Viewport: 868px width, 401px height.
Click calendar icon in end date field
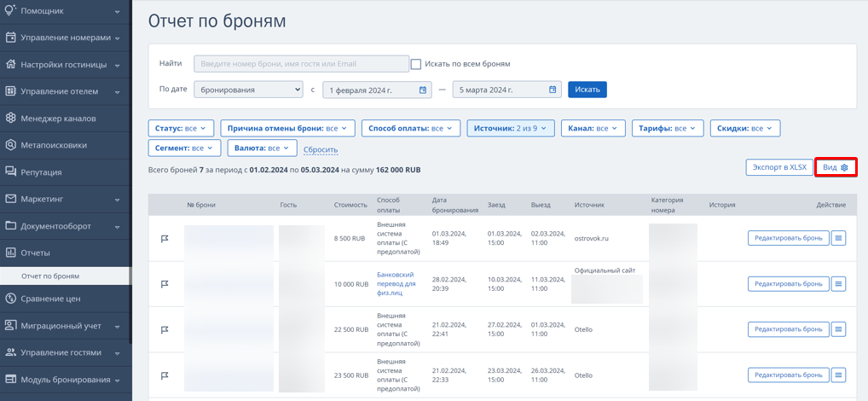552,90
